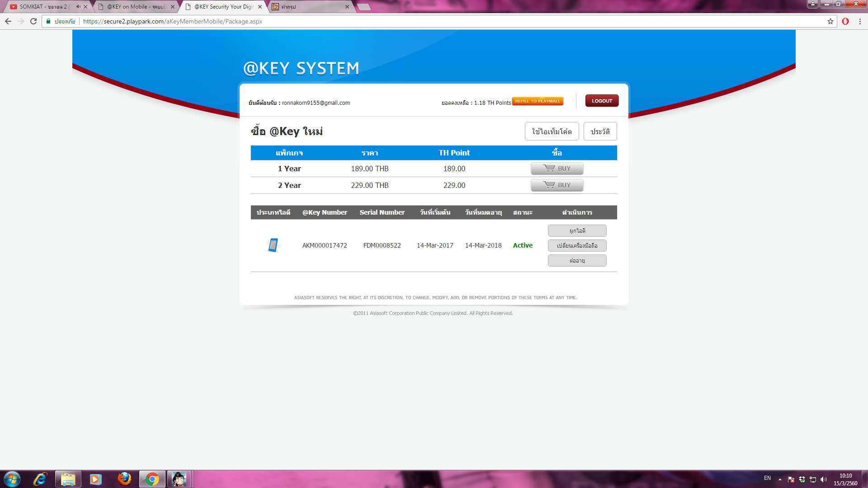Open the Chrome three-dot menu
The height and width of the screenshot is (488, 868).
(860, 21)
